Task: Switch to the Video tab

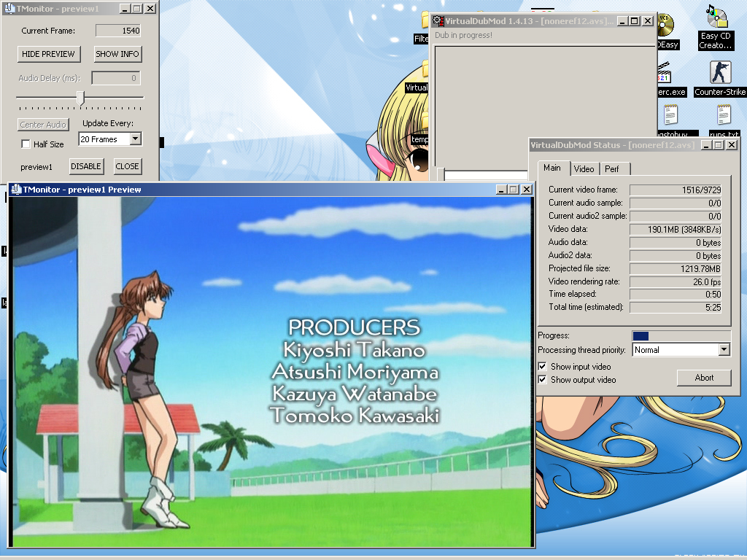Action: (584, 168)
